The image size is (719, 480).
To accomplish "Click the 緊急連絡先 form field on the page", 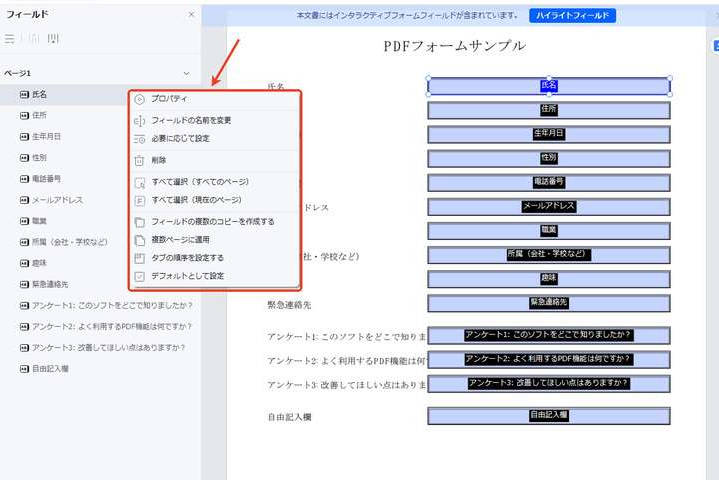I will 549,303.
